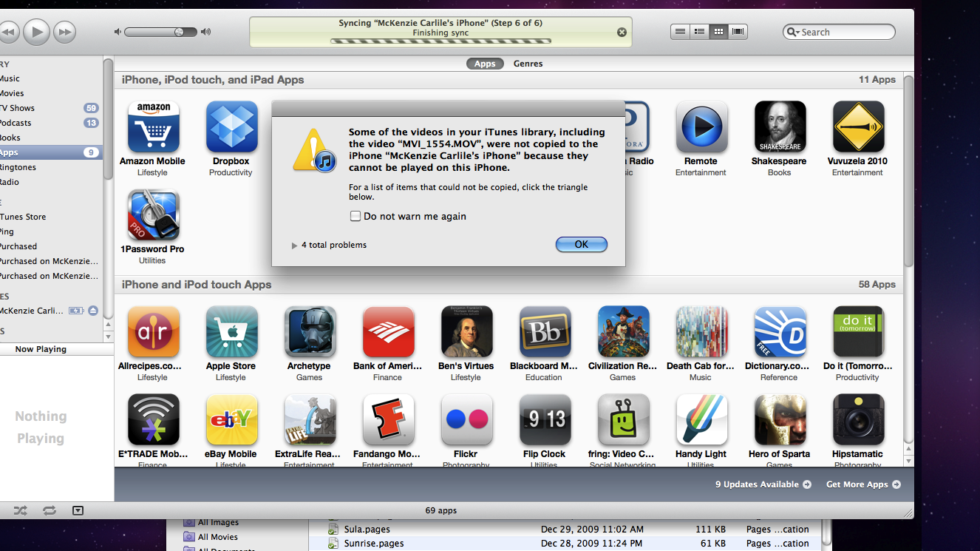Image resolution: width=980 pixels, height=551 pixels.
Task: Show or hide the artwork viewer button
Action: [78, 510]
